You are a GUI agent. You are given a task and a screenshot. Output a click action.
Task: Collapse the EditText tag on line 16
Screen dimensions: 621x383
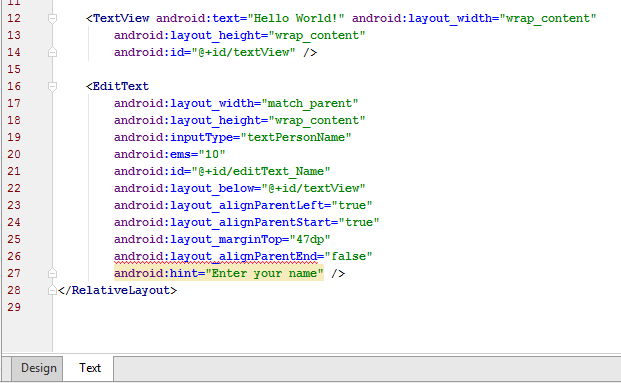52,86
